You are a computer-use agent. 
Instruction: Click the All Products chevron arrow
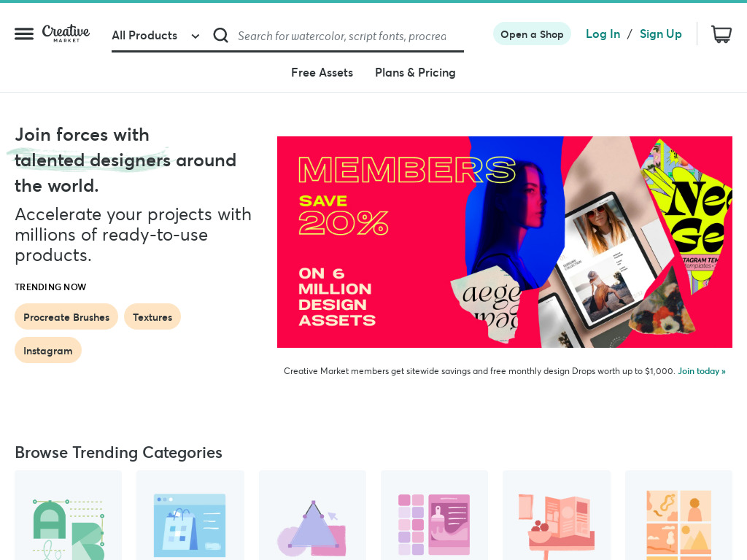(196, 36)
